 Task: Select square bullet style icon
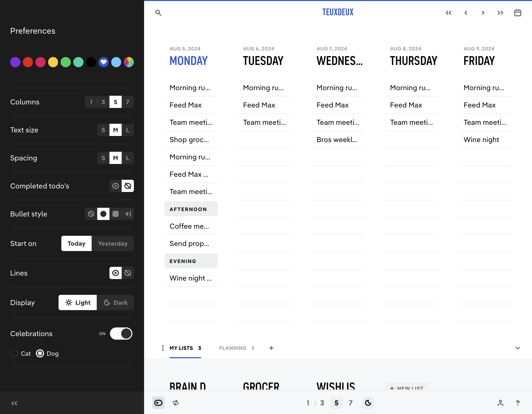pos(116,214)
